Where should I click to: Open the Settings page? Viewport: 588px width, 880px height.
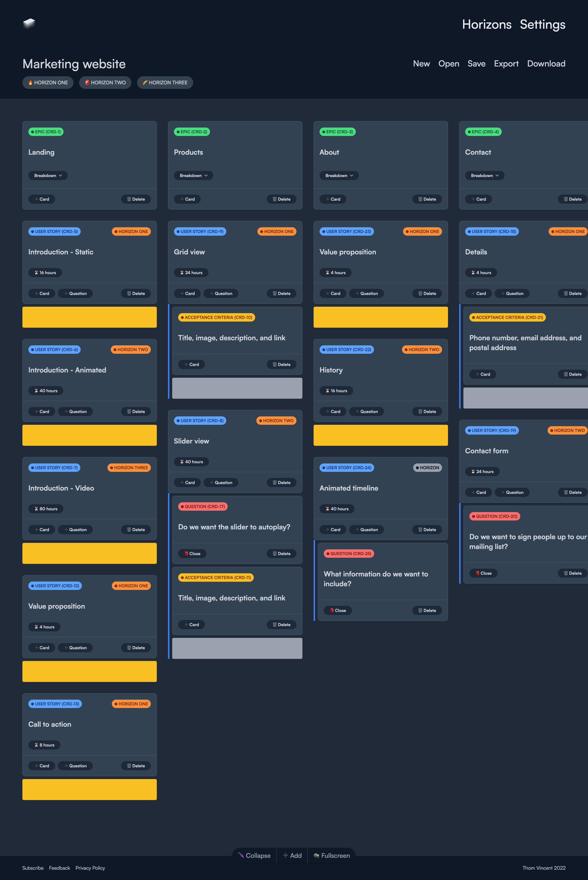point(542,24)
